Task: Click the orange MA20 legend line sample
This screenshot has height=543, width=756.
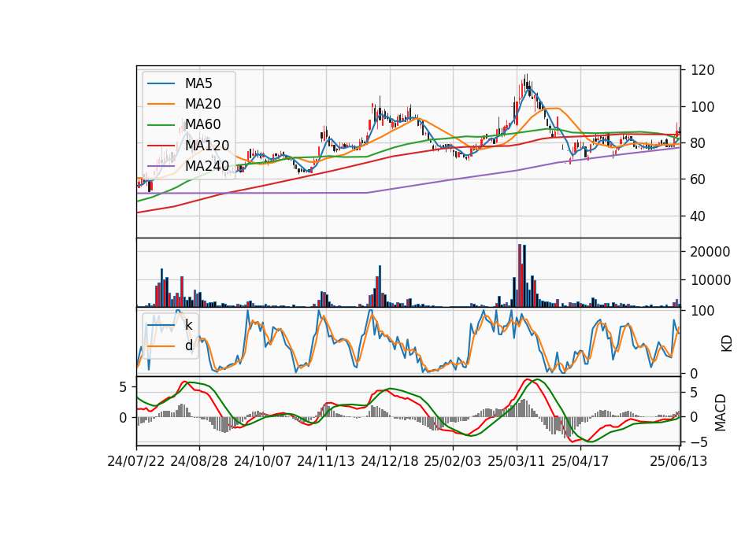Action: pyautogui.click(x=161, y=104)
